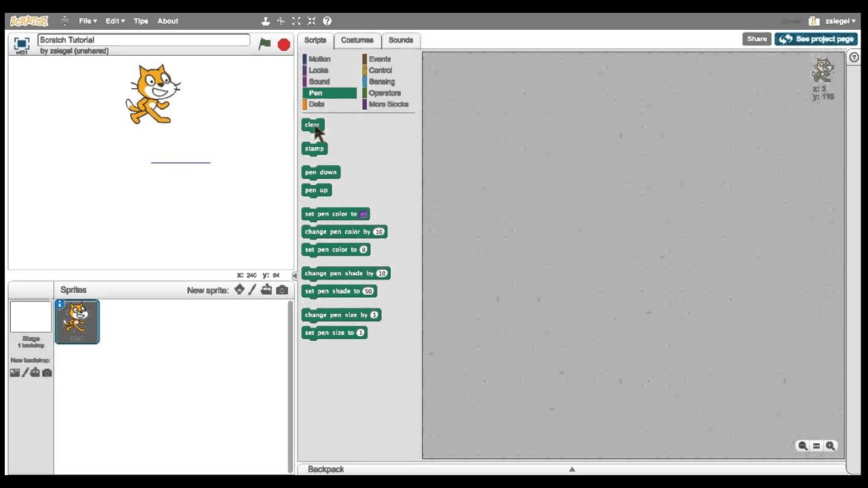Click the Scratch logo
The width and height of the screenshot is (868, 488).
pyautogui.click(x=29, y=21)
